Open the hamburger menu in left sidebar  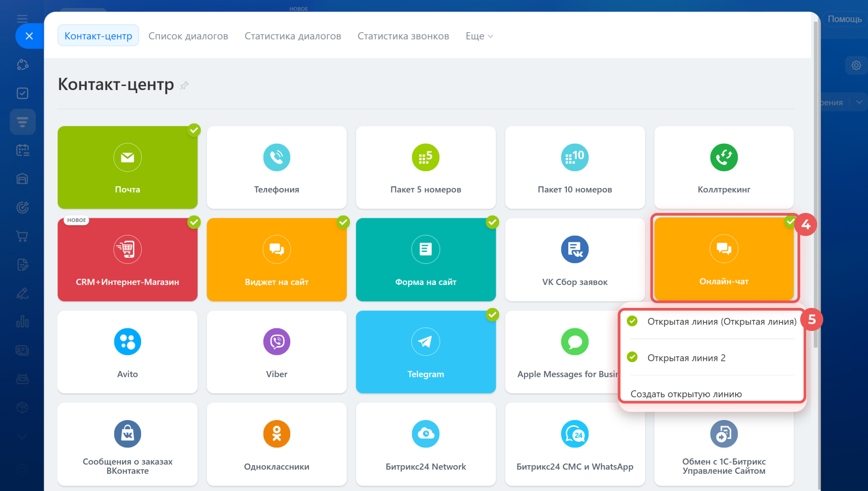[x=22, y=19]
